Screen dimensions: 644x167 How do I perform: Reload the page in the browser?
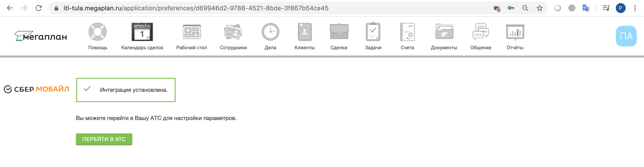point(39,8)
